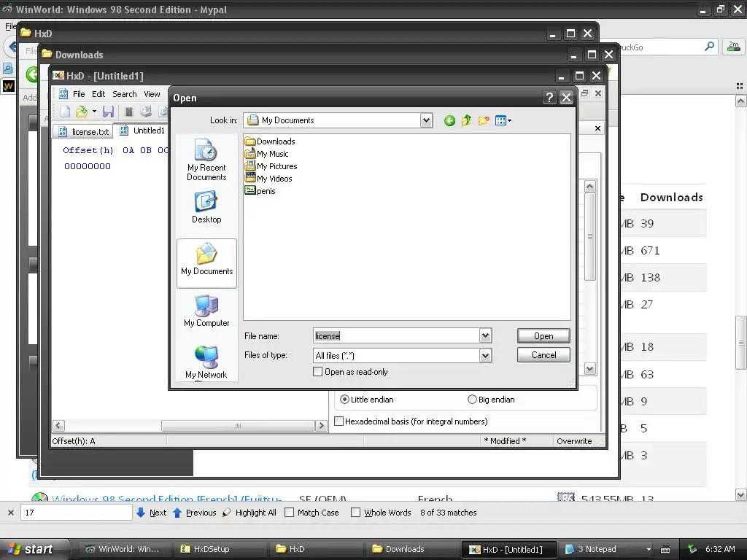Switch to WinWorld browser in the taskbar
This screenshot has height=560, width=747.
click(x=124, y=549)
